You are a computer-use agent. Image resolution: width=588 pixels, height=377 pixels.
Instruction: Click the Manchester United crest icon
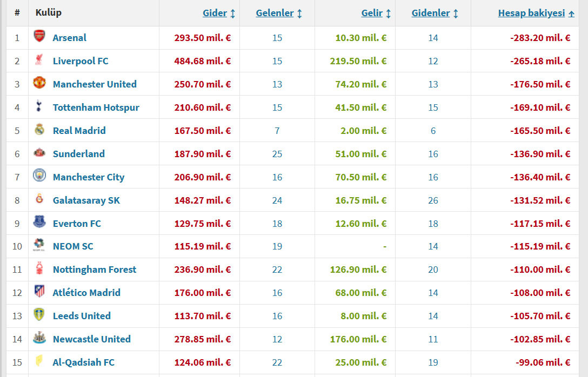pyautogui.click(x=39, y=84)
